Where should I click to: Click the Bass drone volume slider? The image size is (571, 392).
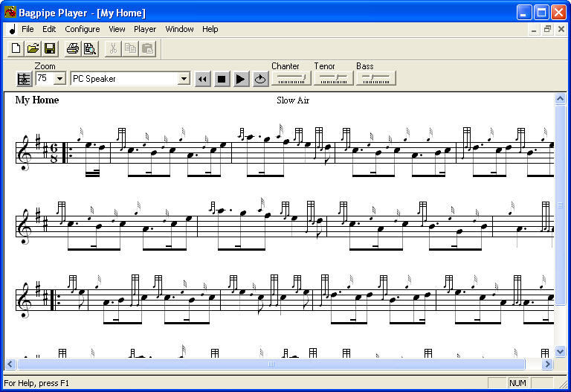375,78
